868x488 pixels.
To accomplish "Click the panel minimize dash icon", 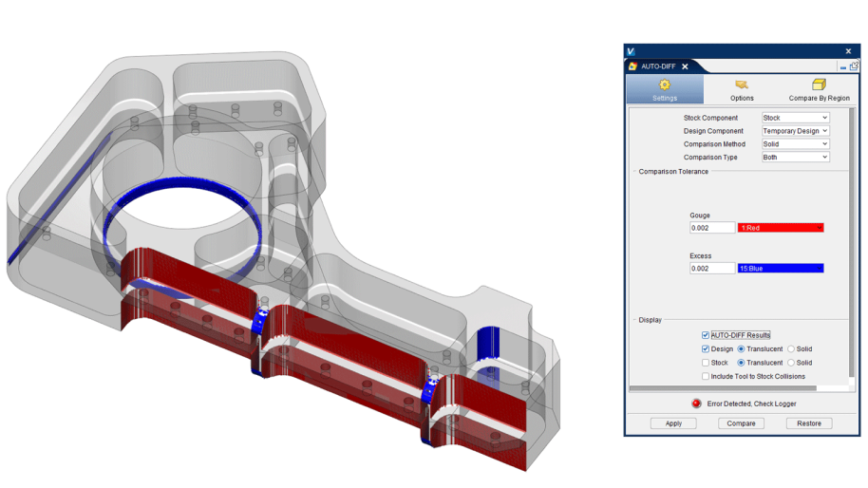I will tap(843, 67).
